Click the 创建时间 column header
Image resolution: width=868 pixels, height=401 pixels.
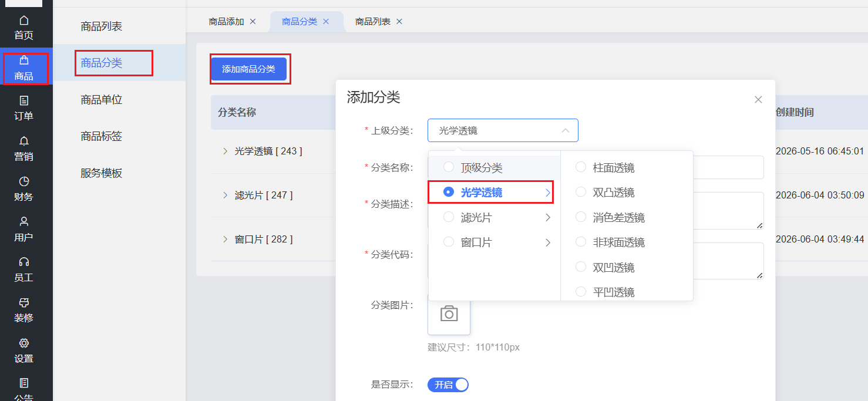pos(795,112)
